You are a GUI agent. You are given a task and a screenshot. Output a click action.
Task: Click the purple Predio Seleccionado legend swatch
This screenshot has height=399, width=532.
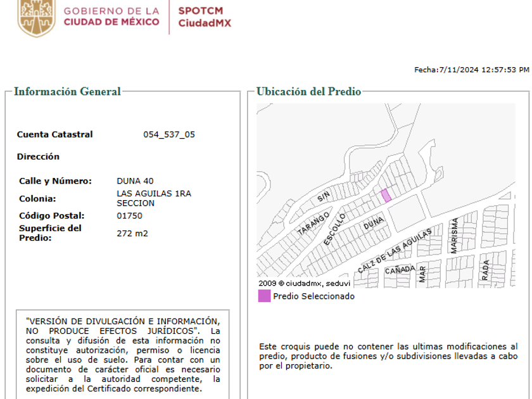click(x=264, y=296)
